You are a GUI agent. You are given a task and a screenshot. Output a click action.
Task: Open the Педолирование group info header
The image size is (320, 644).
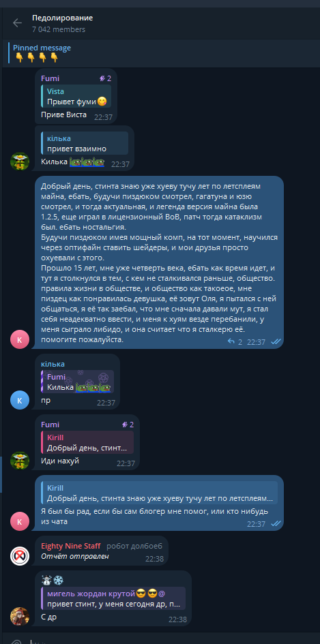[x=63, y=23]
